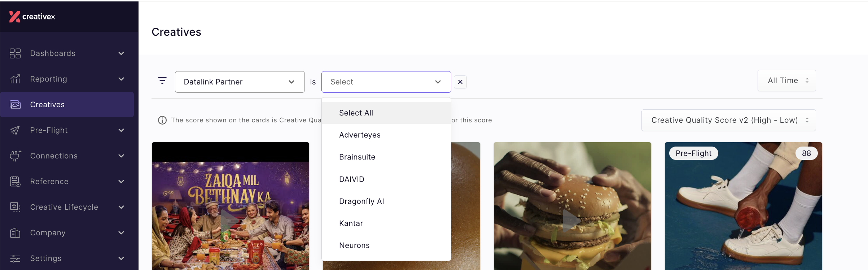Go to Creatives in the sidebar
The image size is (868, 270).
pyautogui.click(x=67, y=105)
